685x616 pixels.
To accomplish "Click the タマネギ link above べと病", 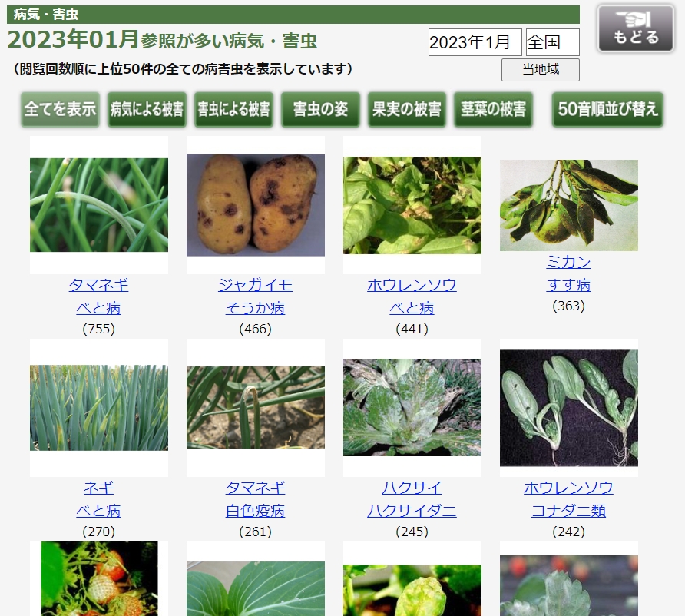I will coord(99,285).
